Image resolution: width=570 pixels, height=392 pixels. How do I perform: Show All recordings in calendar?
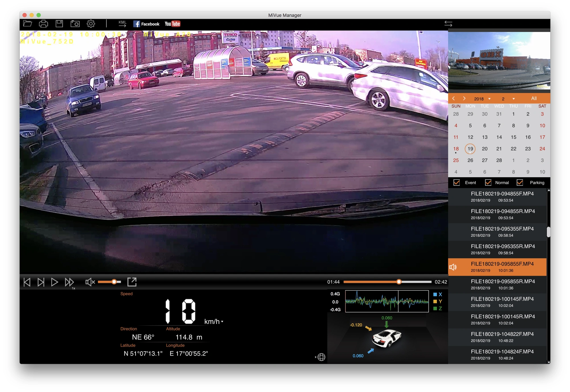[x=534, y=99]
